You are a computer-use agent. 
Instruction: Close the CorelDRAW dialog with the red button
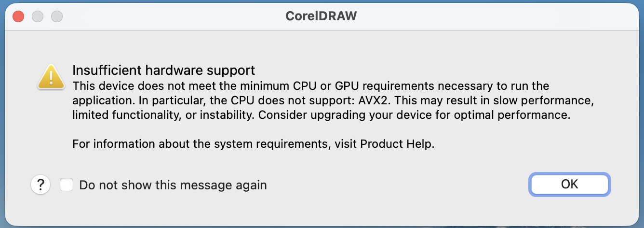18,16
